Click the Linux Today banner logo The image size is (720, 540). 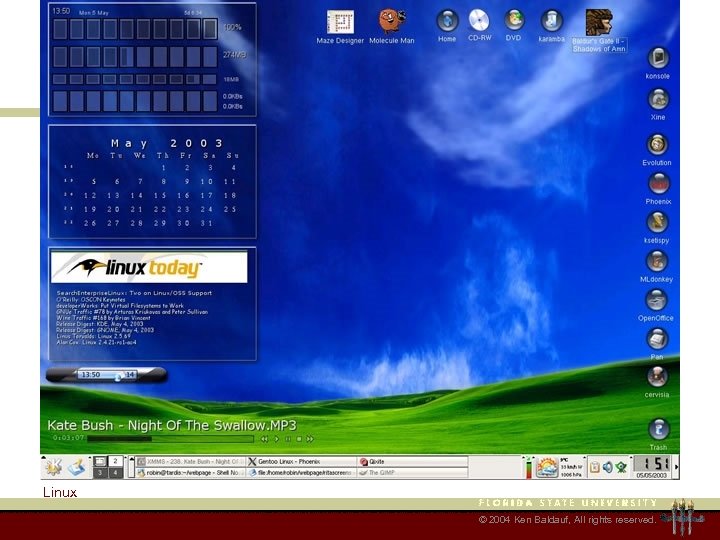click(x=149, y=267)
